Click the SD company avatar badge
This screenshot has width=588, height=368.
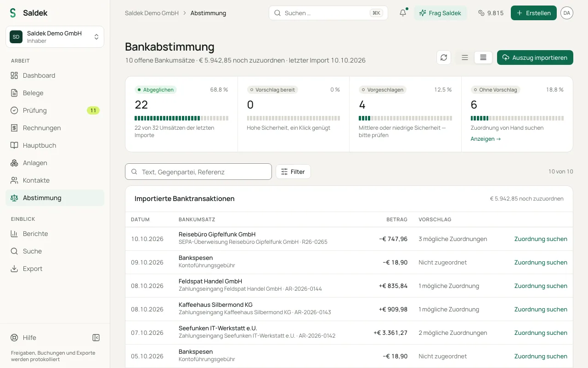tap(16, 37)
